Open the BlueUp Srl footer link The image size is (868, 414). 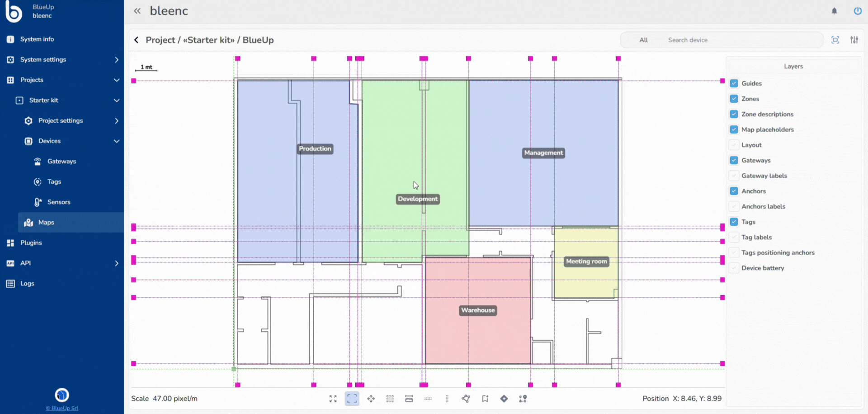pyautogui.click(x=62, y=408)
